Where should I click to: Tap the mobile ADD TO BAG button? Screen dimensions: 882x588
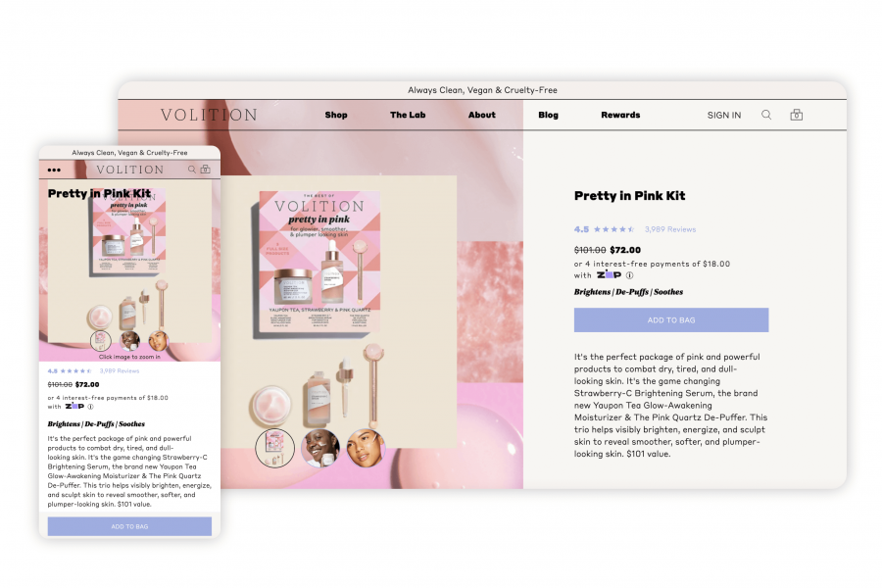click(129, 526)
